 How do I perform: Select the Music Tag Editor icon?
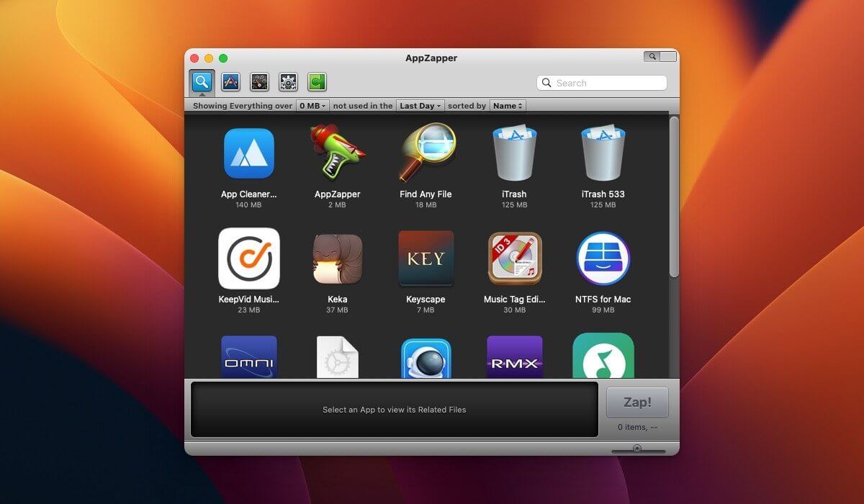click(514, 258)
